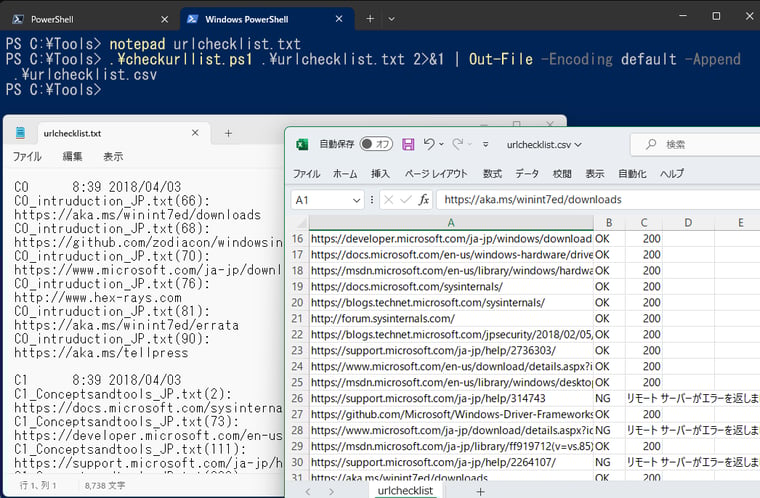Select the Windows PowerShell terminal tab
Viewport: 760px width, 498px height.
tap(267, 19)
